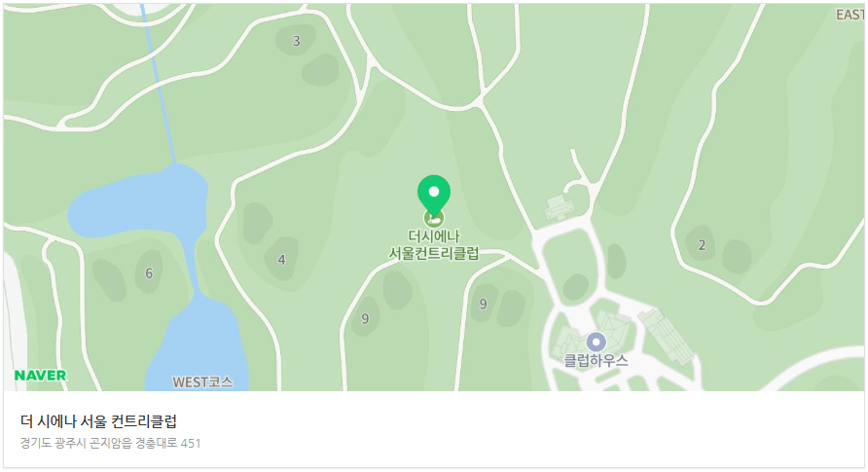
Task: Click hole number 6 marker
Action: (x=149, y=272)
